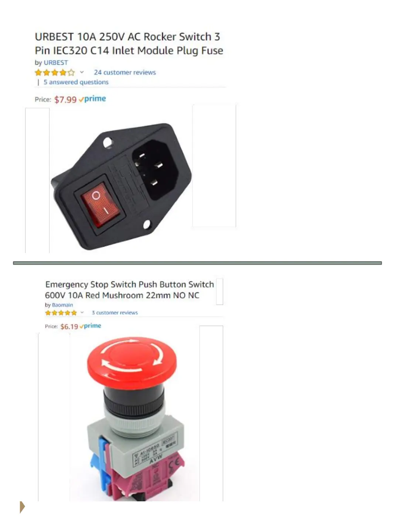Click the prime badge beside $6.19
Image resolution: width=399 pixels, height=532 pixels.
tap(90, 326)
